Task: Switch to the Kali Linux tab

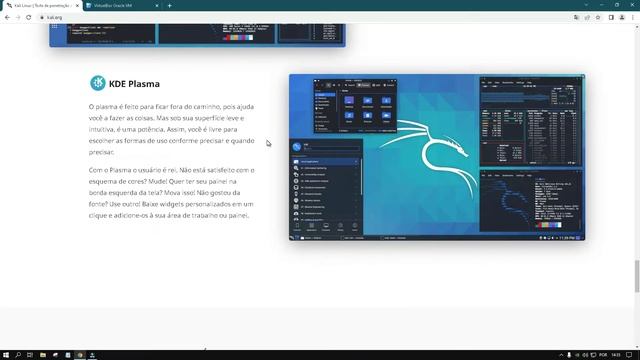Action: [41, 6]
